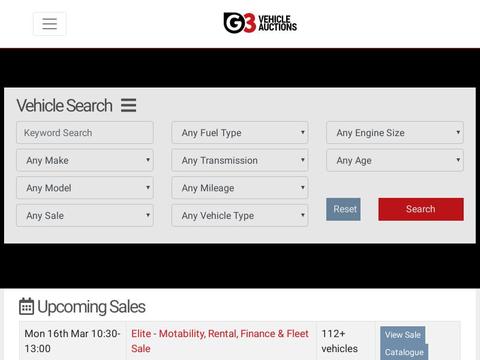The width and height of the screenshot is (480, 360).
Task: Click View Sale Catalogue button
Action: pyautogui.click(x=404, y=343)
